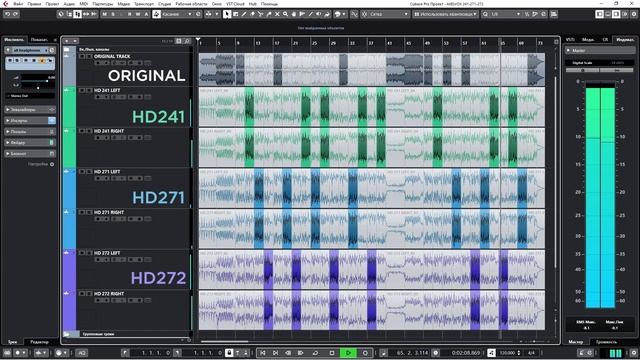The height and width of the screenshot is (360, 640).
Task: Jump to left locator position
Action: point(262,353)
